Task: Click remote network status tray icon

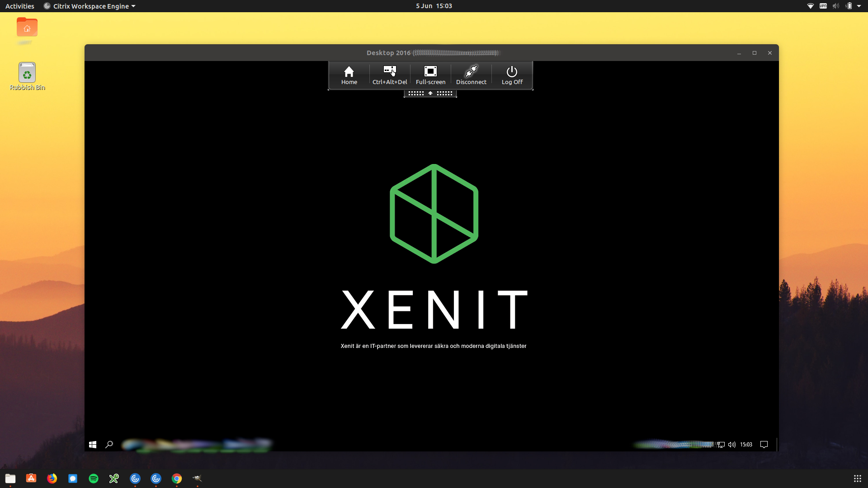Action: coord(721,445)
